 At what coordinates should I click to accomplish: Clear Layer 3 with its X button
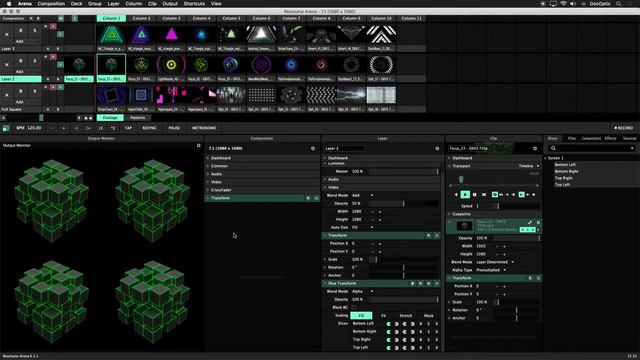(7, 35)
